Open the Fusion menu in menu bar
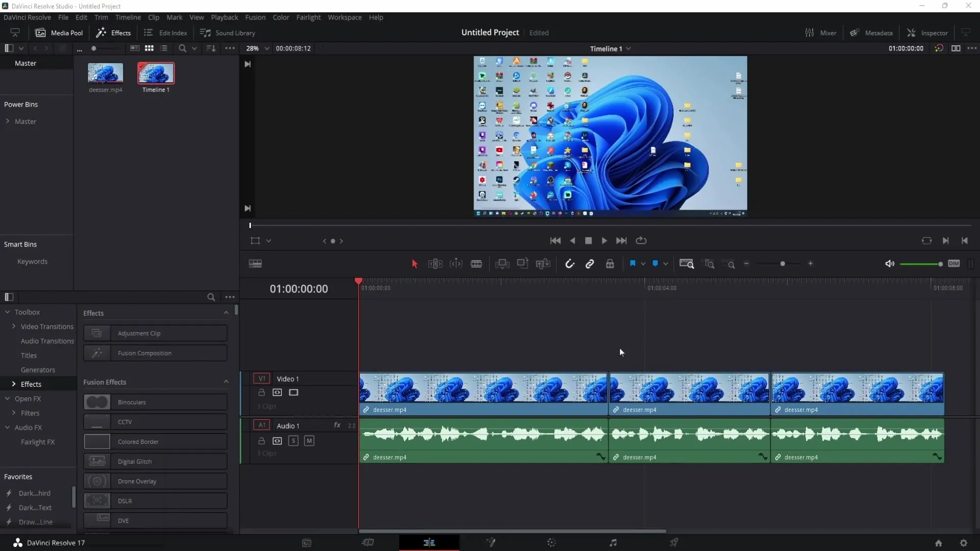Image resolution: width=980 pixels, height=551 pixels. pyautogui.click(x=254, y=17)
